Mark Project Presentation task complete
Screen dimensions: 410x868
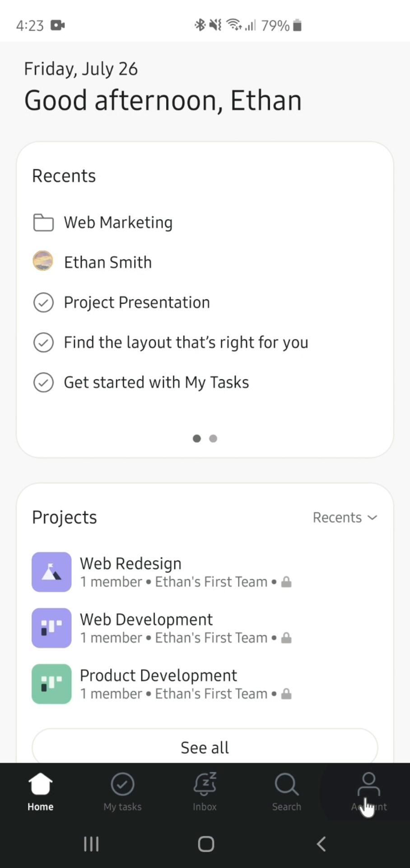coord(43,302)
